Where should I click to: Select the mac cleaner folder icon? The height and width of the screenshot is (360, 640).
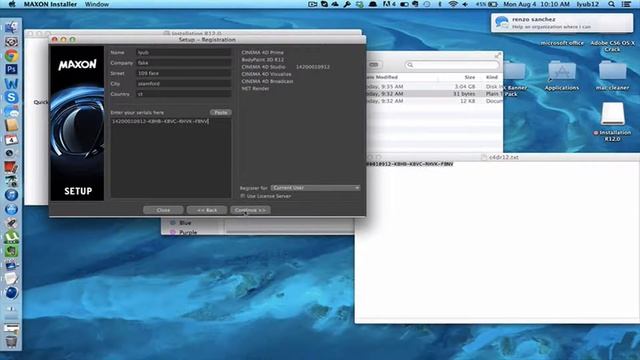coord(612,76)
